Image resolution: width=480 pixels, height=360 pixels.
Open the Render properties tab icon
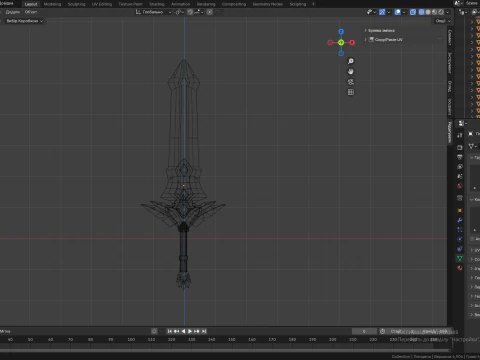click(460, 147)
